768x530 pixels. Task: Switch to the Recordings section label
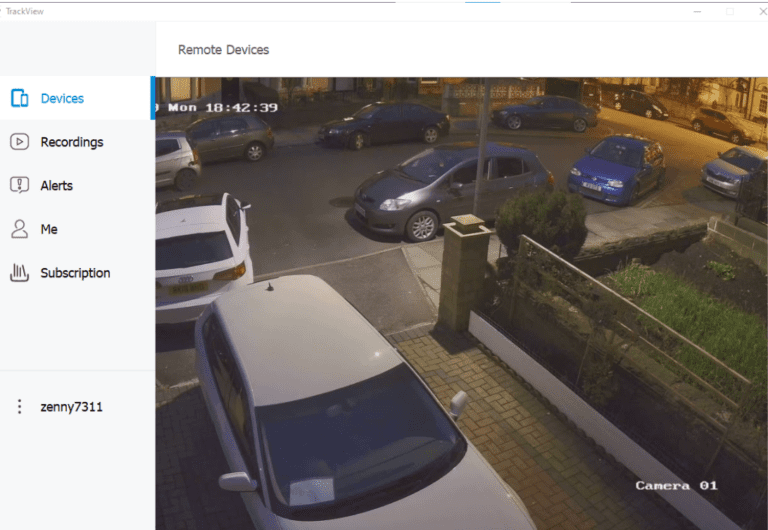pos(72,142)
